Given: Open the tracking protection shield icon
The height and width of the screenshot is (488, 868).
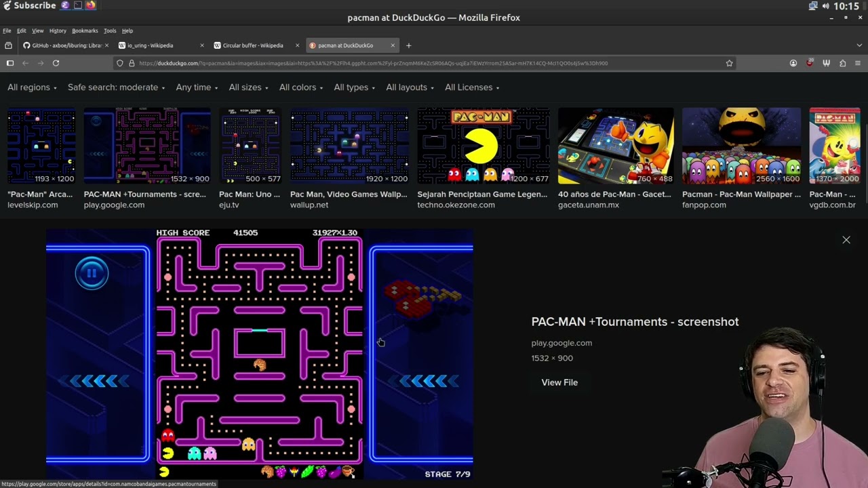Looking at the screenshot, I should point(120,63).
